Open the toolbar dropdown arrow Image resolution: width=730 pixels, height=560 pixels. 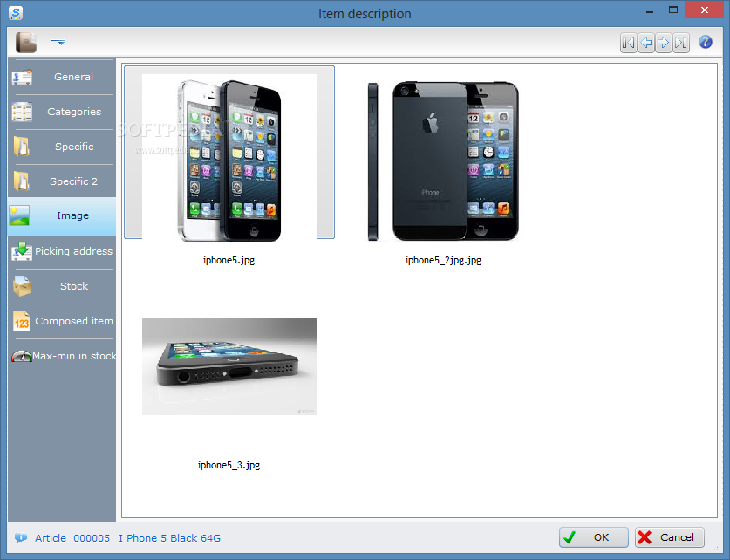58,43
